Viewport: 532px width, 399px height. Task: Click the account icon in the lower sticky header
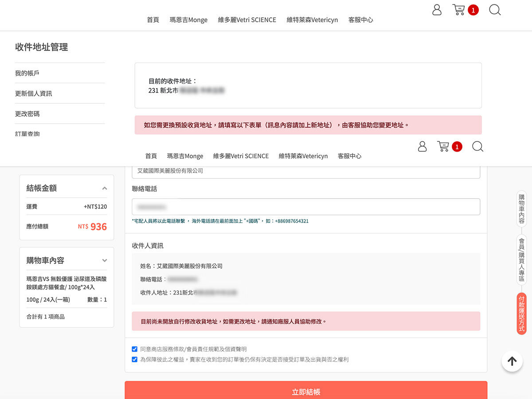click(x=422, y=147)
